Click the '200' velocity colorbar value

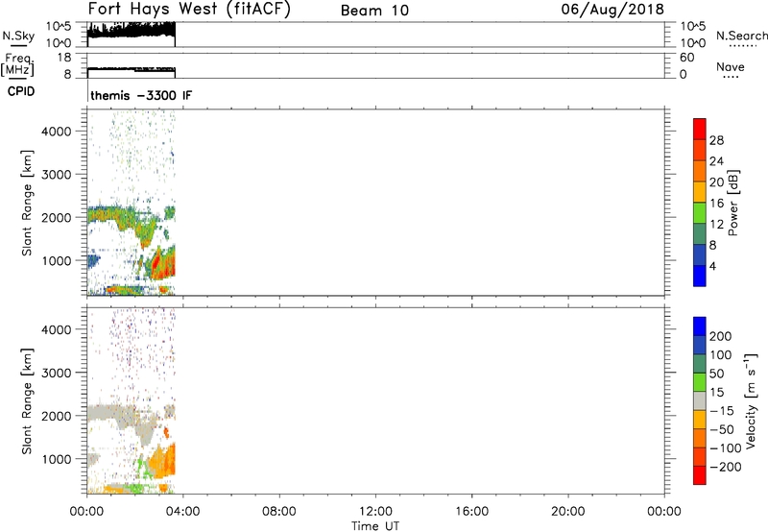pos(721,336)
